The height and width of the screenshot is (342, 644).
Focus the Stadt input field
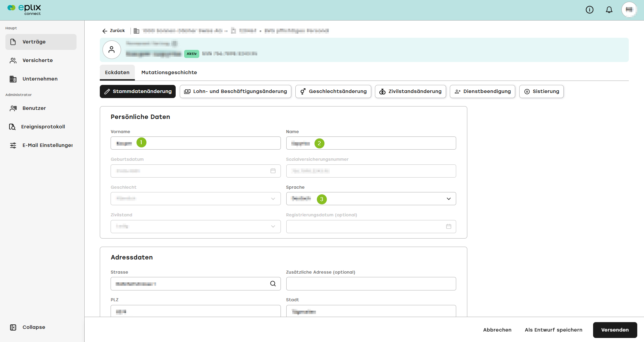(371, 311)
